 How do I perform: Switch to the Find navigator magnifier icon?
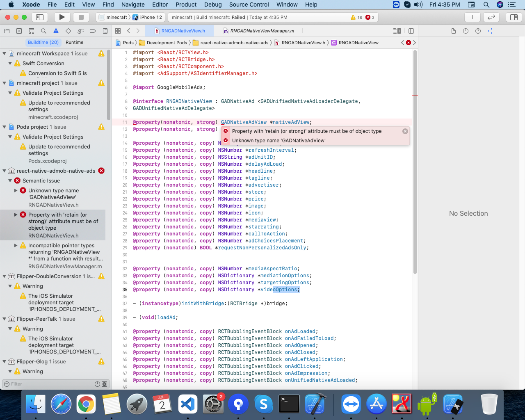coord(43,31)
